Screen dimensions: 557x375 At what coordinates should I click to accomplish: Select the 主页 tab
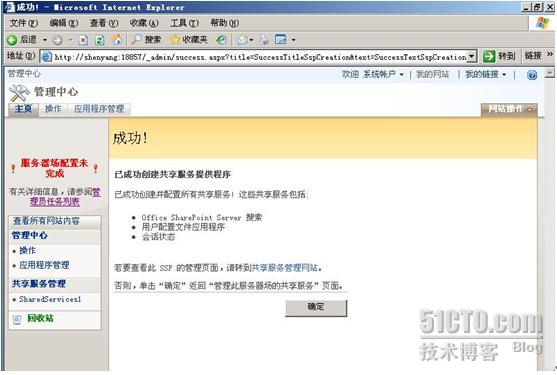tap(23, 109)
